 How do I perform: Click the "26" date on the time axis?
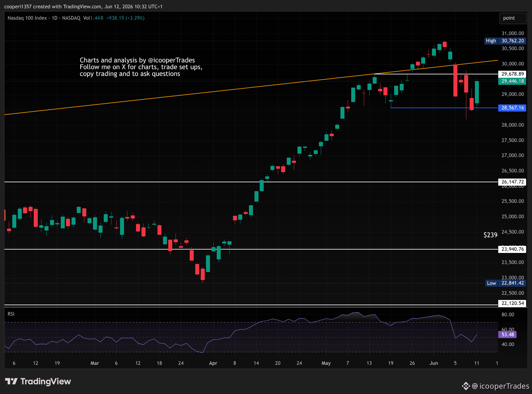pos(412,363)
